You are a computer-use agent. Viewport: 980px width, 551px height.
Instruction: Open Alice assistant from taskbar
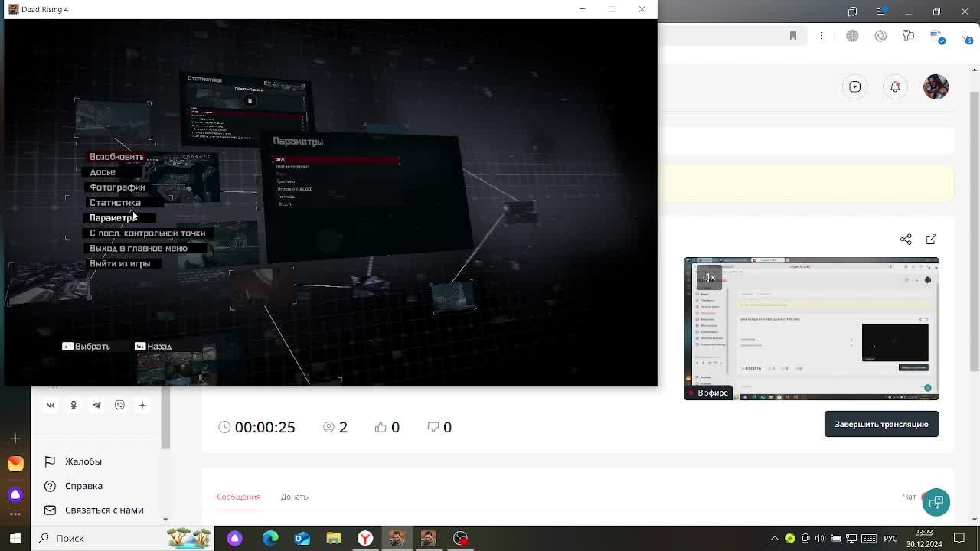pyautogui.click(x=235, y=538)
